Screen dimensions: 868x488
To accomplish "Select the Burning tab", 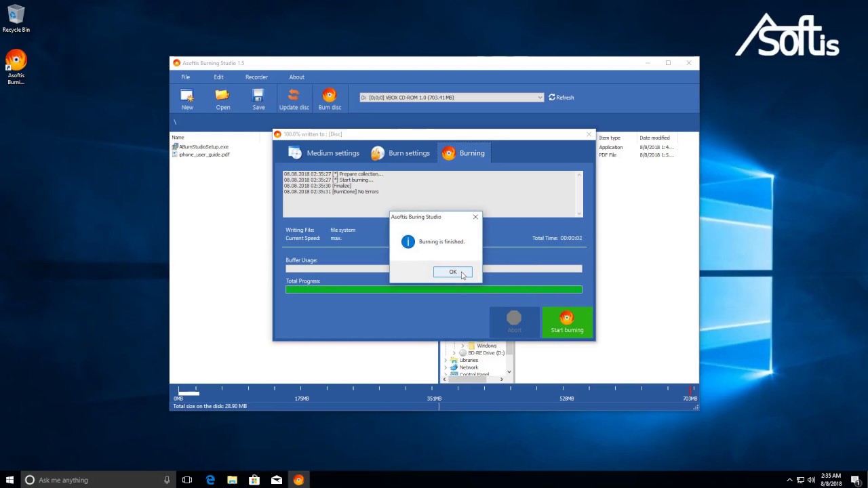I will (464, 153).
